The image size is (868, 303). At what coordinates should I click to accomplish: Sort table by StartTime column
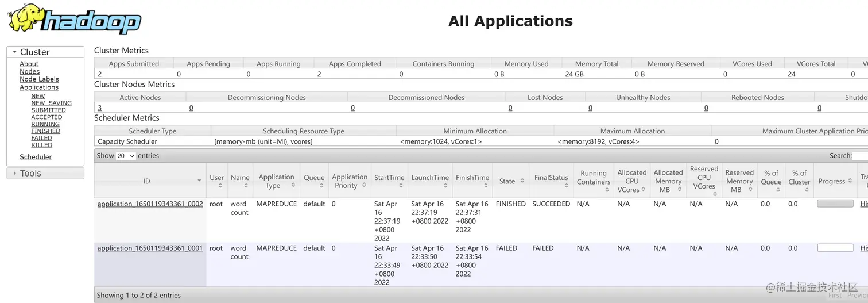389,181
